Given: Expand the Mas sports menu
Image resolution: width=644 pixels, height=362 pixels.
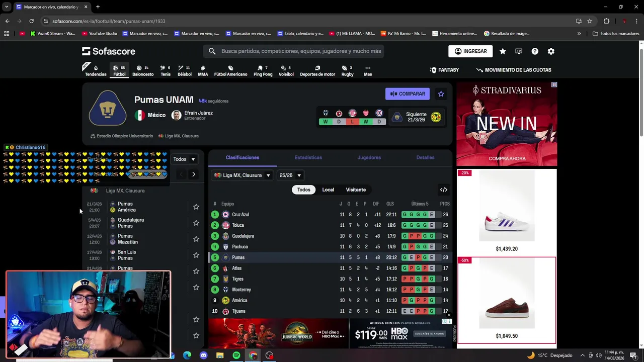Looking at the screenshot, I should (x=368, y=70).
